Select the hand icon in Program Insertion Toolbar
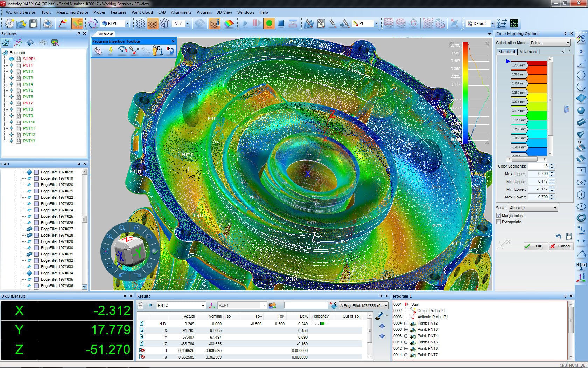The height and width of the screenshot is (368, 588). pos(98,51)
